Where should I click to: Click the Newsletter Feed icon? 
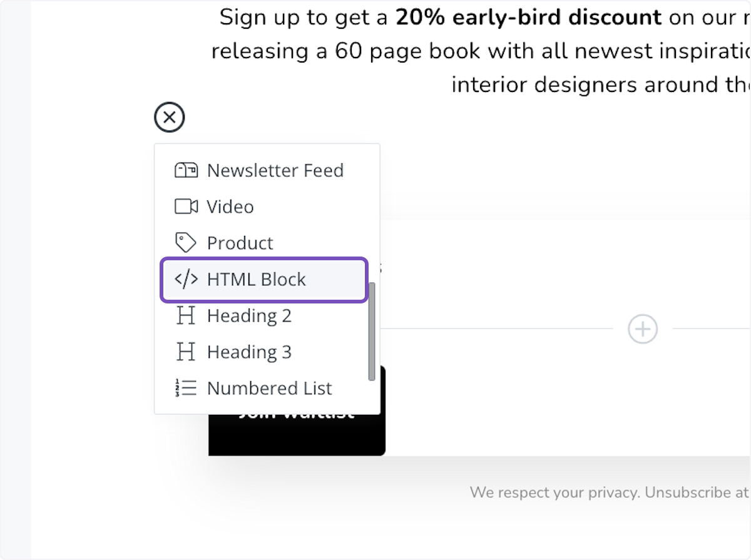[185, 170]
